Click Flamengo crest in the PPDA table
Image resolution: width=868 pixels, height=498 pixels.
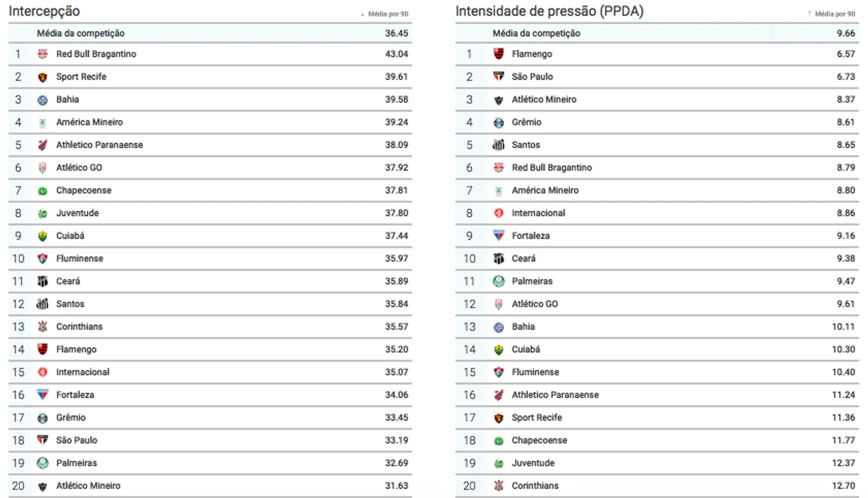pyautogui.click(x=498, y=54)
